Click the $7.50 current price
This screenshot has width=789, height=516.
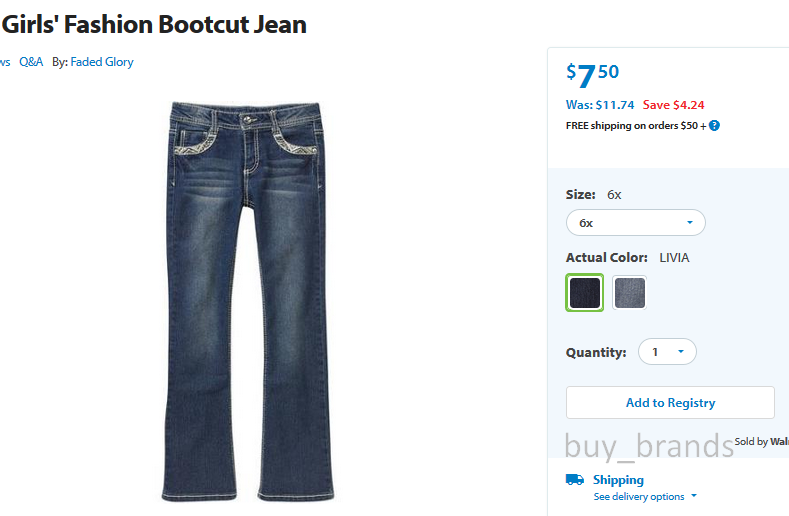coord(592,75)
